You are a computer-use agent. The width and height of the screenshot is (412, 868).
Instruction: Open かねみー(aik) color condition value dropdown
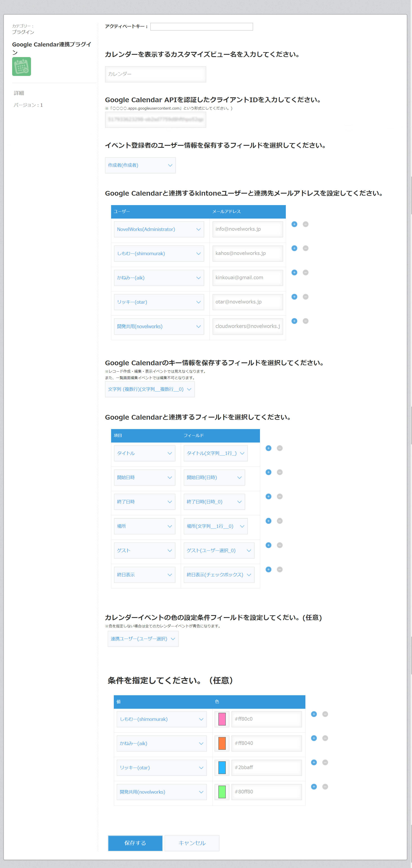click(162, 743)
